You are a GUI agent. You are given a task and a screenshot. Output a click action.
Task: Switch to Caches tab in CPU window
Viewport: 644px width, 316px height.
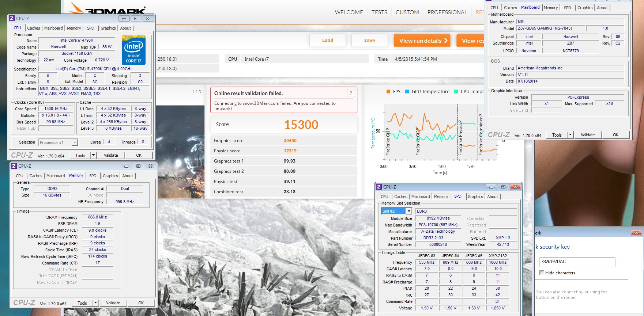click(x=34, y=28)
